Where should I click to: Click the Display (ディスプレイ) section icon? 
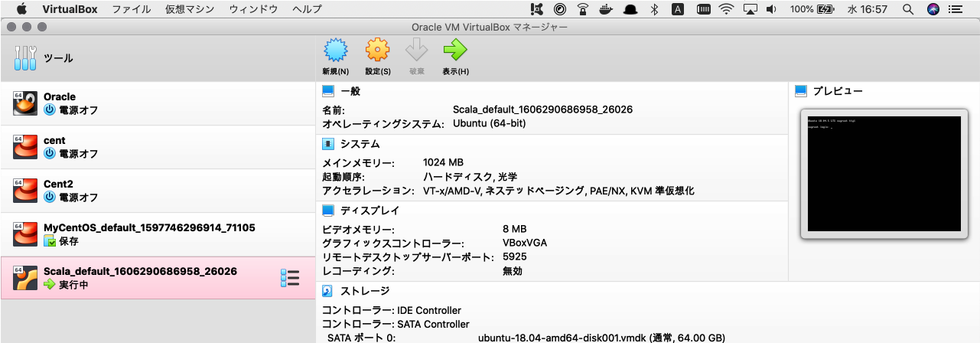(328, 210)
